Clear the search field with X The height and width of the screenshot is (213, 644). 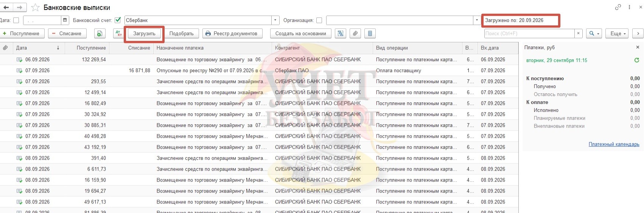(x=578, y=34)
